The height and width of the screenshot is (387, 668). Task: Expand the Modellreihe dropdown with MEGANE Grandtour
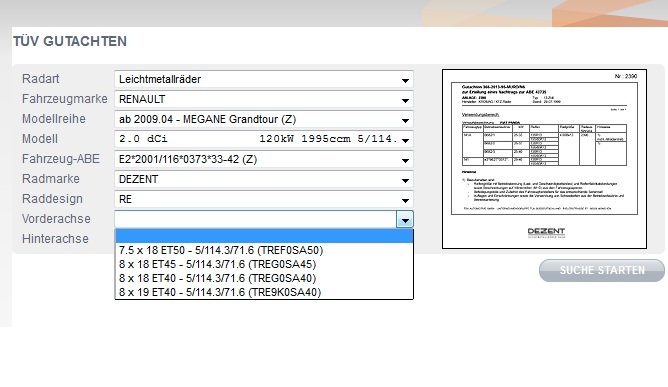[264, 119]
